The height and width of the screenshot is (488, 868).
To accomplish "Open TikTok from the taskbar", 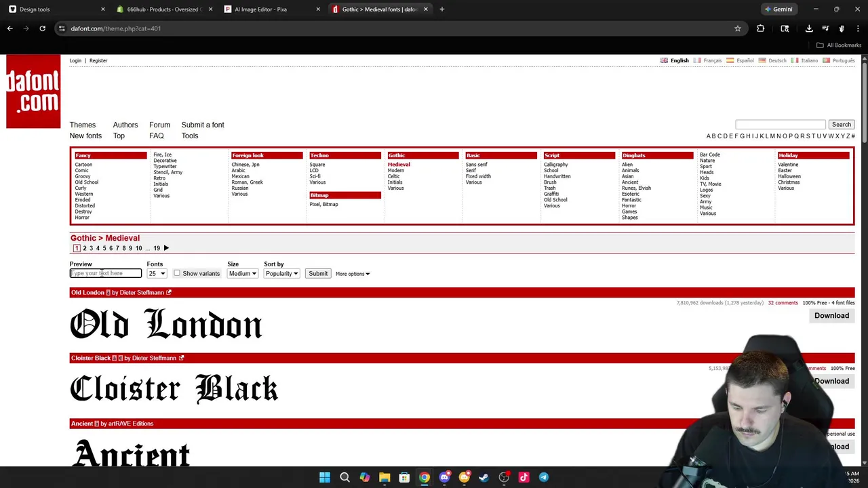I will (x=524, y=477).
